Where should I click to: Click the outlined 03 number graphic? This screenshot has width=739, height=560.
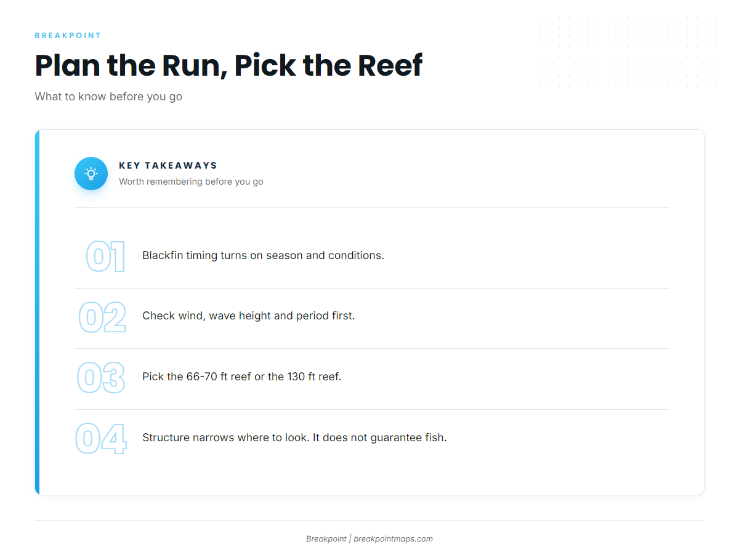[x=101, y=378]
